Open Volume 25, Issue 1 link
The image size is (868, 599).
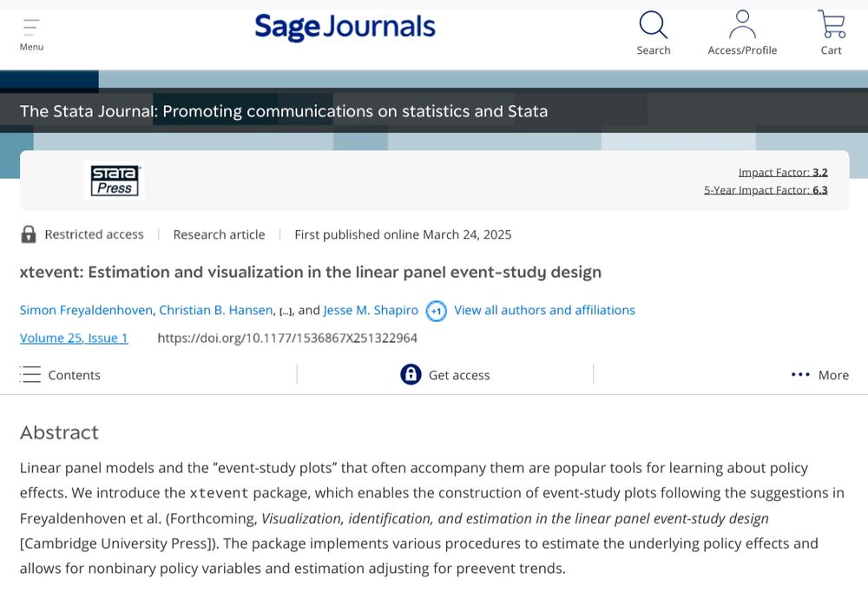74,338
